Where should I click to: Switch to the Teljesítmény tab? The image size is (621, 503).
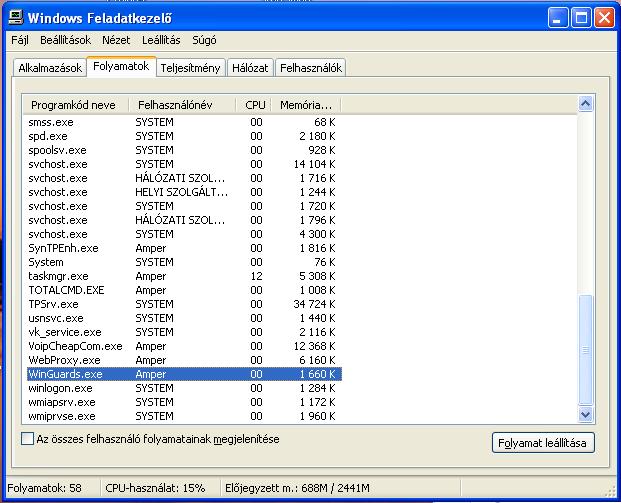tap(190, 68)
